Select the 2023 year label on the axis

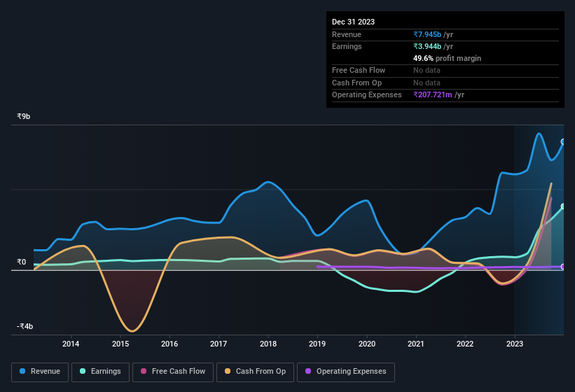coord(515,344)
